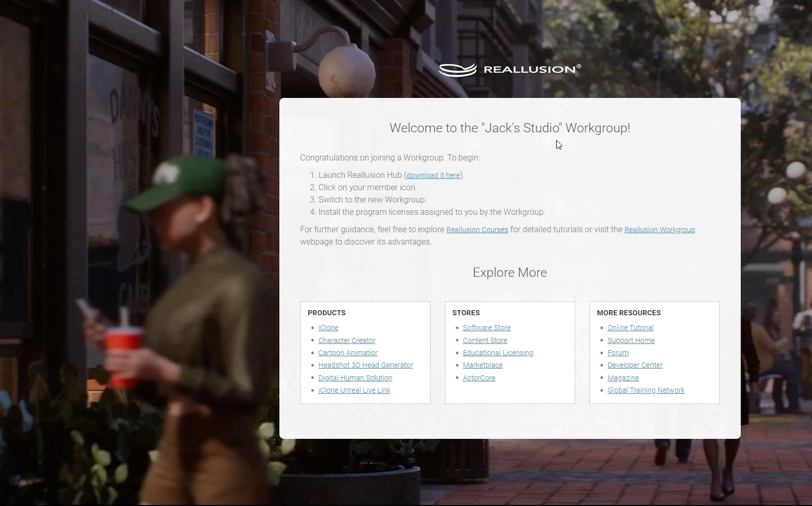812x506 pixels.
Task: Open the 'download it here' link
Action: 433,175
